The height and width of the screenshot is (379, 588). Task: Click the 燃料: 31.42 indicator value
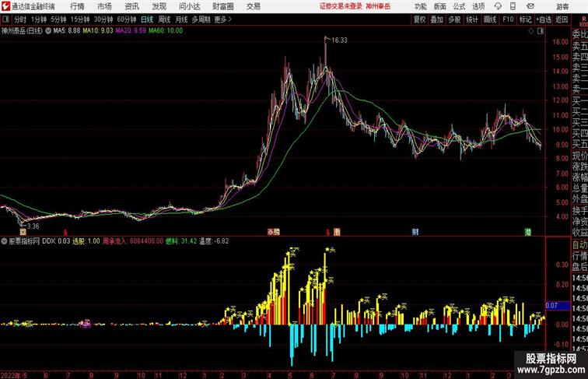click(181, 241)
